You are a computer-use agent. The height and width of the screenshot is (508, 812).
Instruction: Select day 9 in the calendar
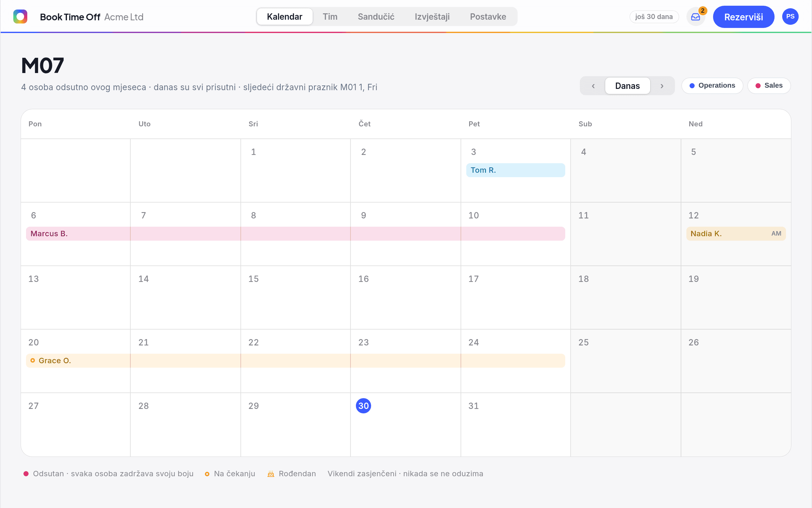363,215
